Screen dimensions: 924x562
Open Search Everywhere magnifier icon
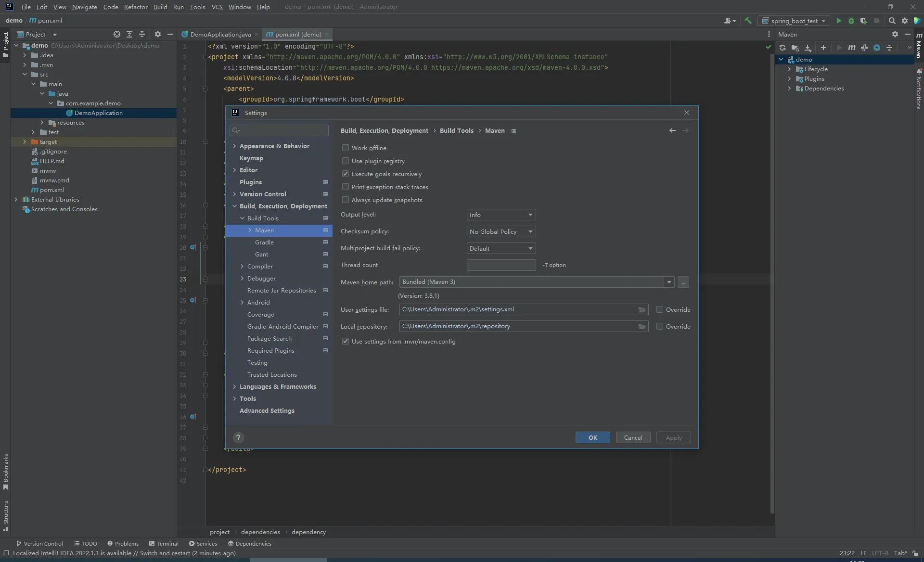(x=892, y=21)
